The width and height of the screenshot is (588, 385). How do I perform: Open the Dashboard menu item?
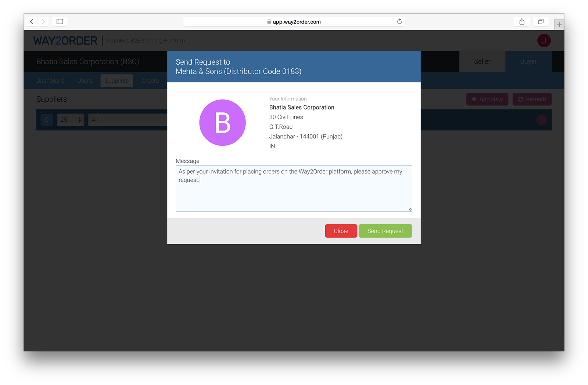pyautogui.click(x=50, y=81)
